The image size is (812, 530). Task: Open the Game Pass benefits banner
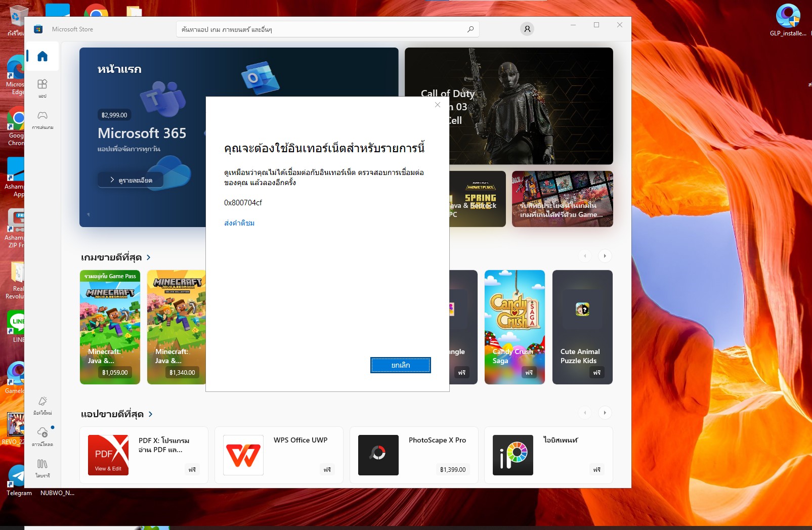pos(562,199)
